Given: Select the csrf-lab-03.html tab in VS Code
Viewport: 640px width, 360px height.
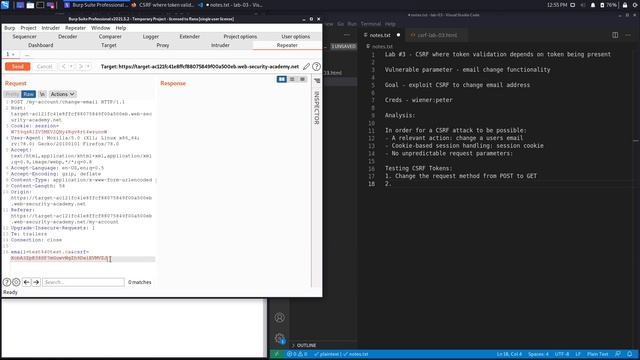Looking at the screenshot, I should pos(437,35).
